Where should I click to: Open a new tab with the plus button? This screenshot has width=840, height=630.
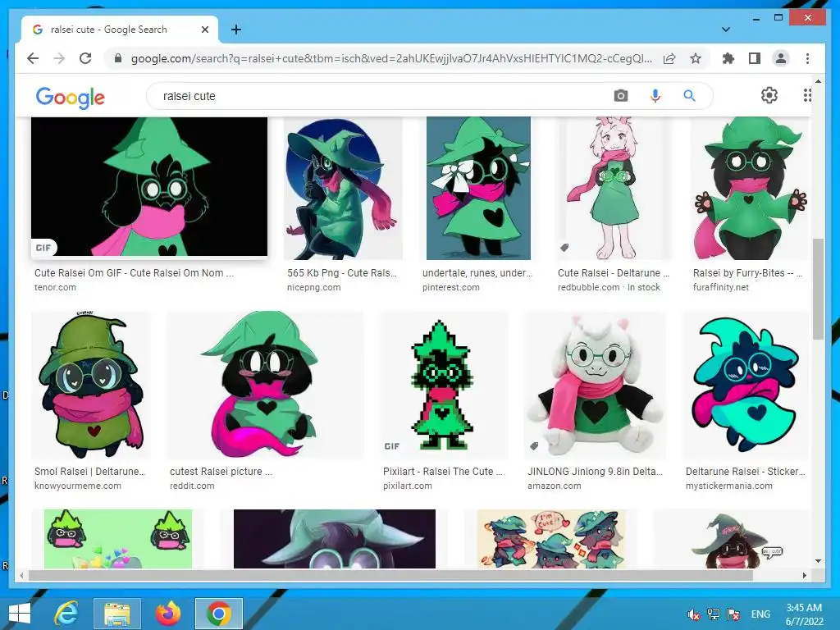pyautogui.click(x=235, y=30)
